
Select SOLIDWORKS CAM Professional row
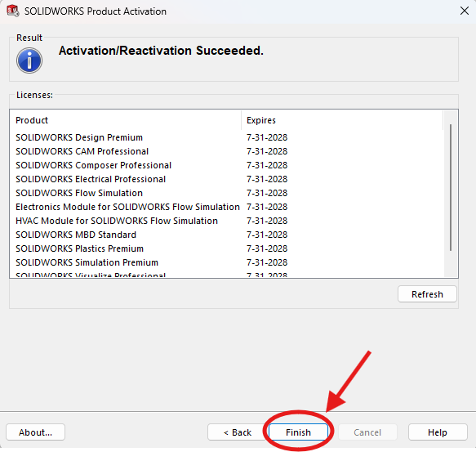tap(227, 151)
